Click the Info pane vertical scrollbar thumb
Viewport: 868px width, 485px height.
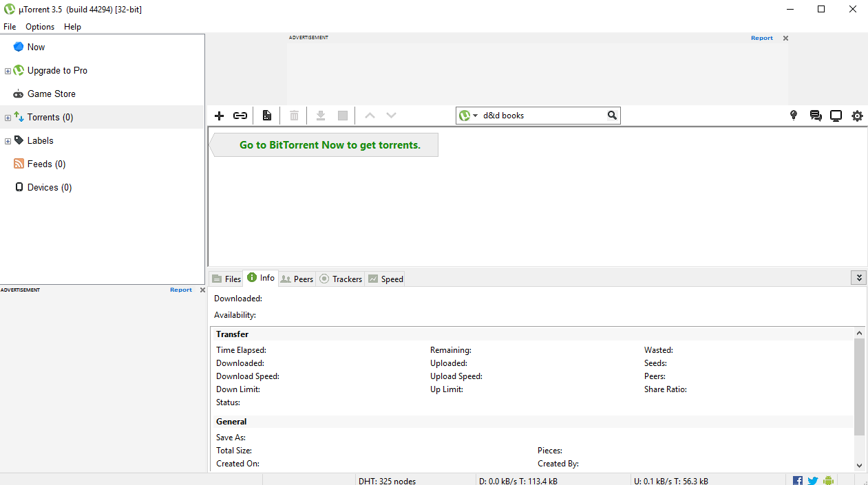859,387
